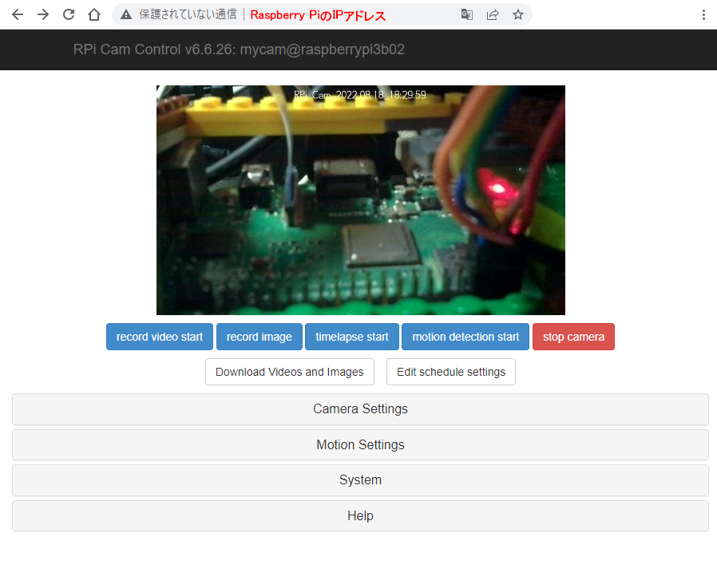This screenshot has height=588, width=717.
Task: Open Download Videos and Images
Action: click(290, 372)
